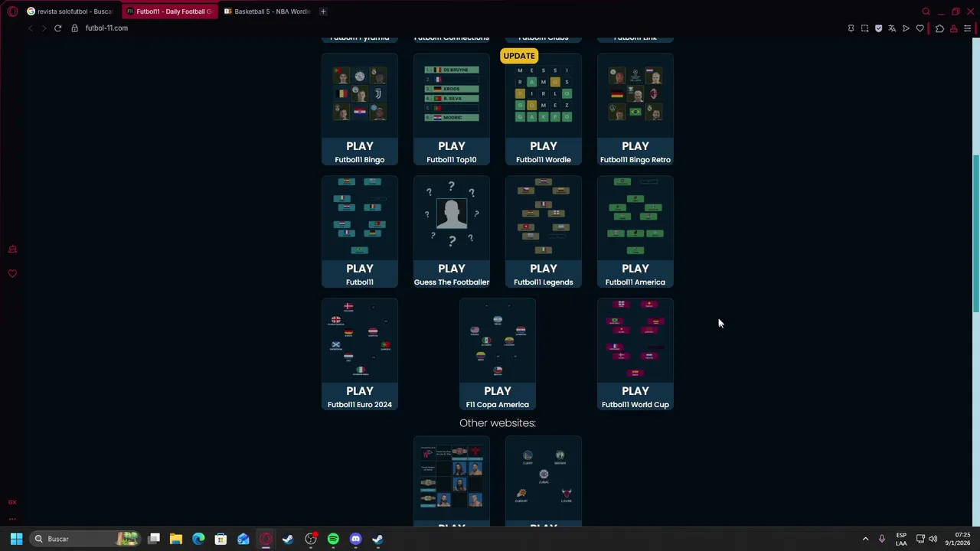
Task: Add page to bookmarks heart icon
Action: tap(920, 28)
